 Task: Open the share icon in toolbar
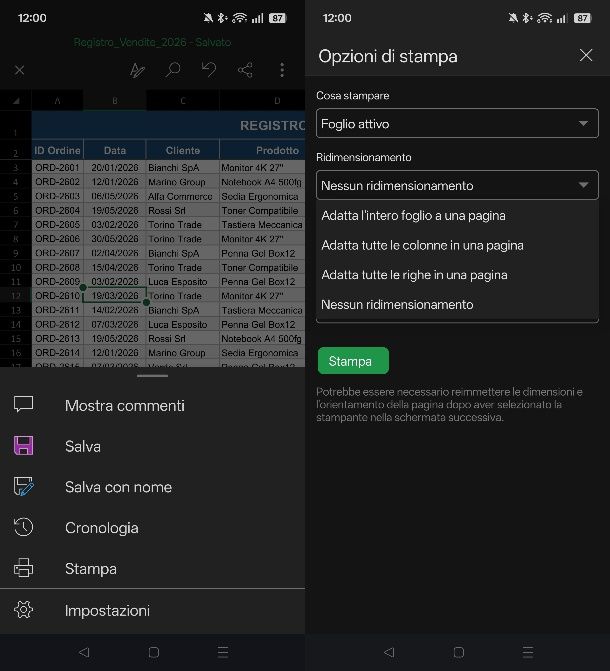coord(245,70)
